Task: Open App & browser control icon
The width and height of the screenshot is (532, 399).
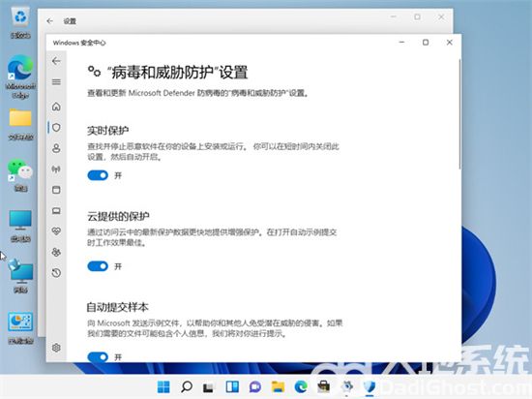Action: pyautogui.click(x=56, y=190)
